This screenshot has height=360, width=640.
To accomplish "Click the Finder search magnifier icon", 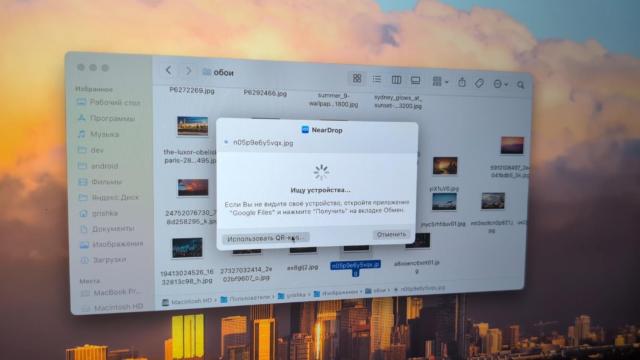I will click(x=520, y=84).
